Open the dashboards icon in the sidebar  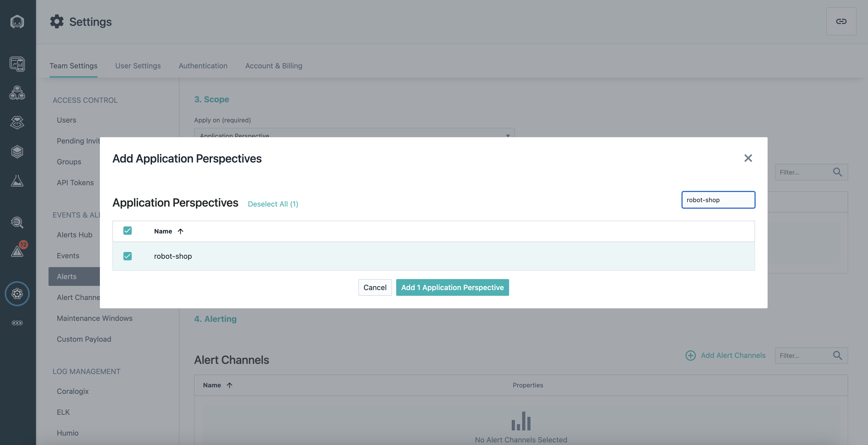pos(17,64)
